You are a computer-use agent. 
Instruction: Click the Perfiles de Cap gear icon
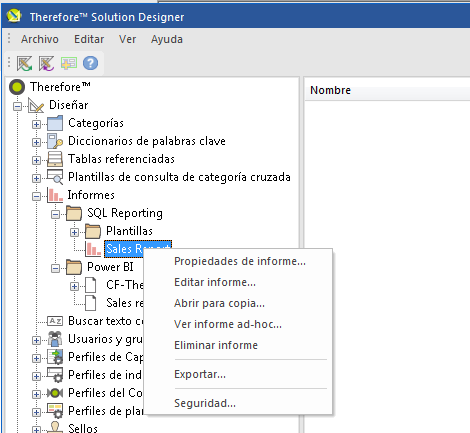point(55,357)
